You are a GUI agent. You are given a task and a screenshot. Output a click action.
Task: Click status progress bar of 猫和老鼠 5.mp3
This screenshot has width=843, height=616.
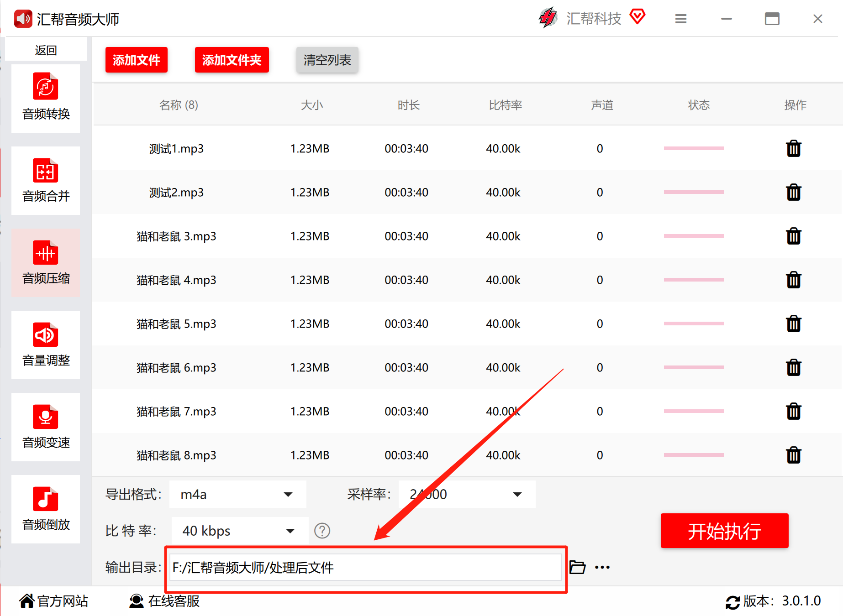point(694,324)
